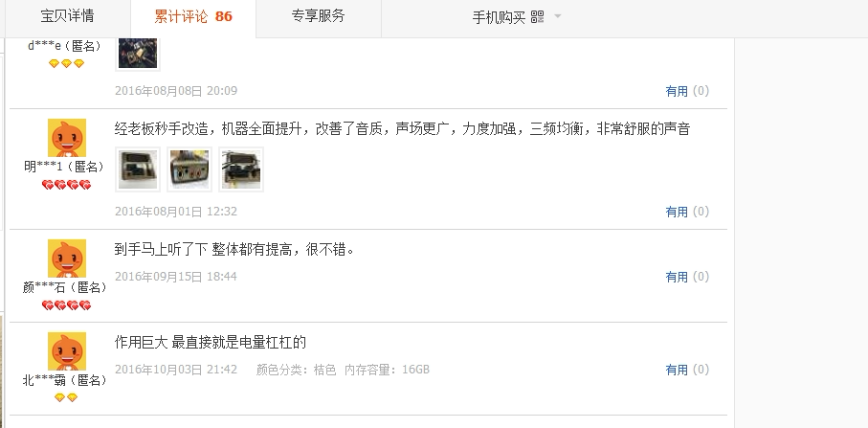
Task: Open second photo in 明***1's review
Action: click(x=189, y=169)
